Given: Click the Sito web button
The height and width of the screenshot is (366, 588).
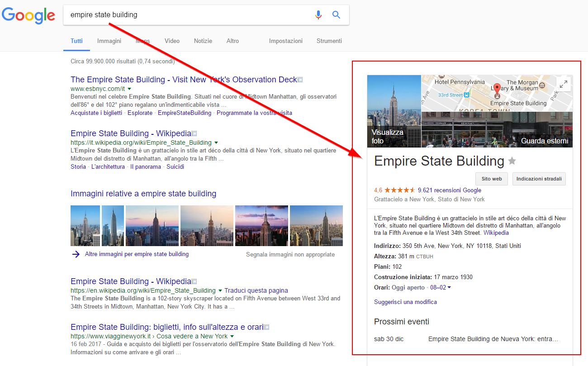Looking at the screenshot, I should point(491,179).
